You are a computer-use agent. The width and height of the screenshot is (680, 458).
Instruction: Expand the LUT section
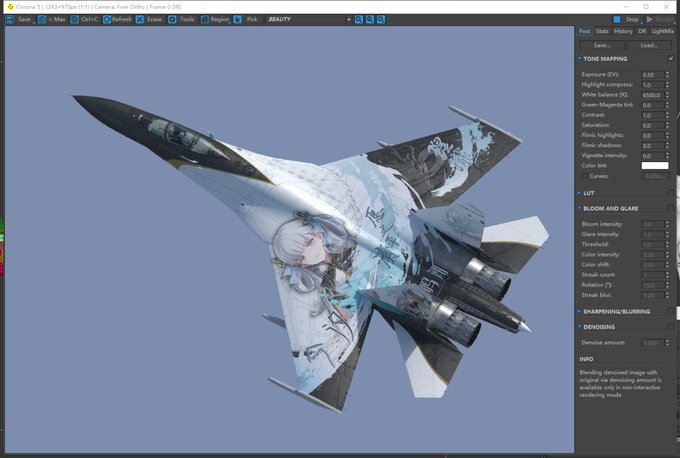[x=579, y=193]
